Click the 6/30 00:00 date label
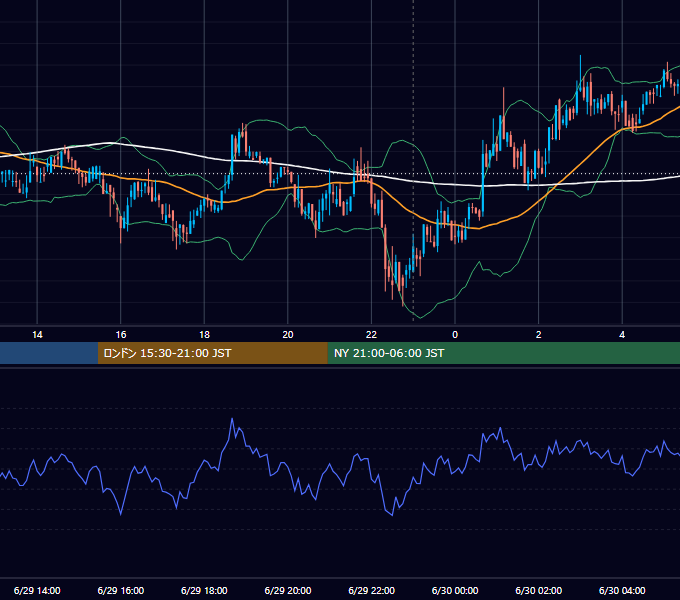The image size is (680, 600). pyautogui.click(x=455, y=590)
